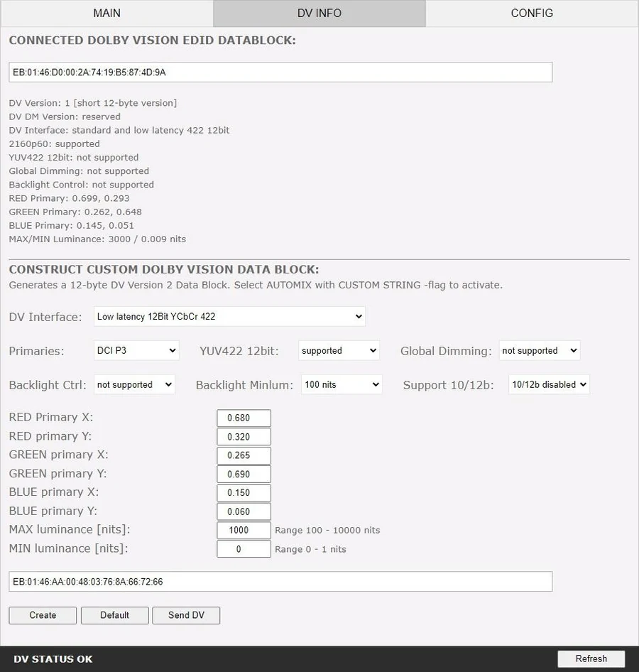This screenshot has width=639, height=672.
Task: Click the RED primary Y field
Action: (x=244, y=437)
